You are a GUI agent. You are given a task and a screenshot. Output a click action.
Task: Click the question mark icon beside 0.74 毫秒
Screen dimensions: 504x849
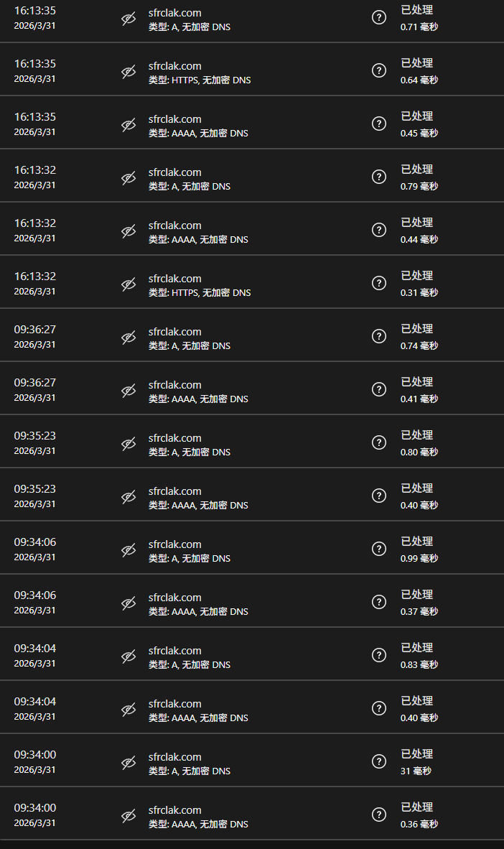(379, 335)
